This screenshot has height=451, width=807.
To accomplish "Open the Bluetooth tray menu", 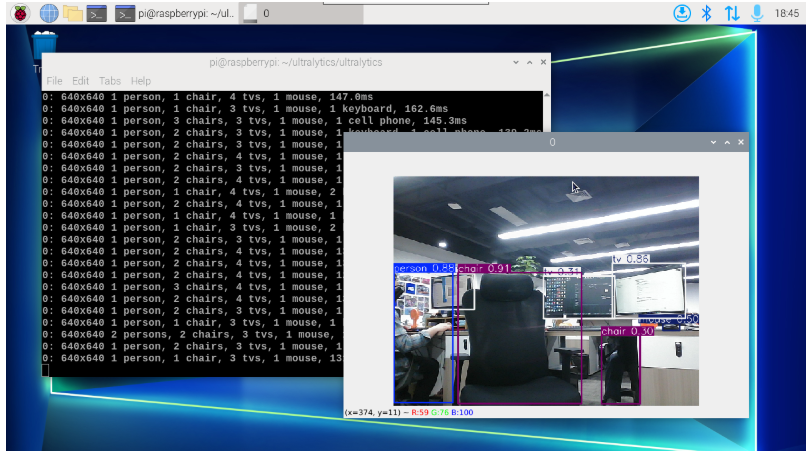I will (707, 13).
